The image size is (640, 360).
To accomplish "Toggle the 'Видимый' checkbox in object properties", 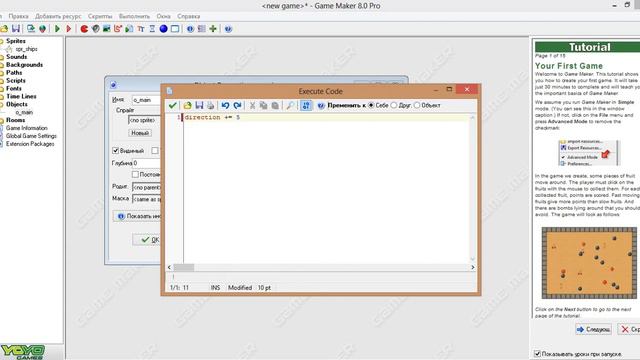I will pyautogui.click(x=116, y=151).
